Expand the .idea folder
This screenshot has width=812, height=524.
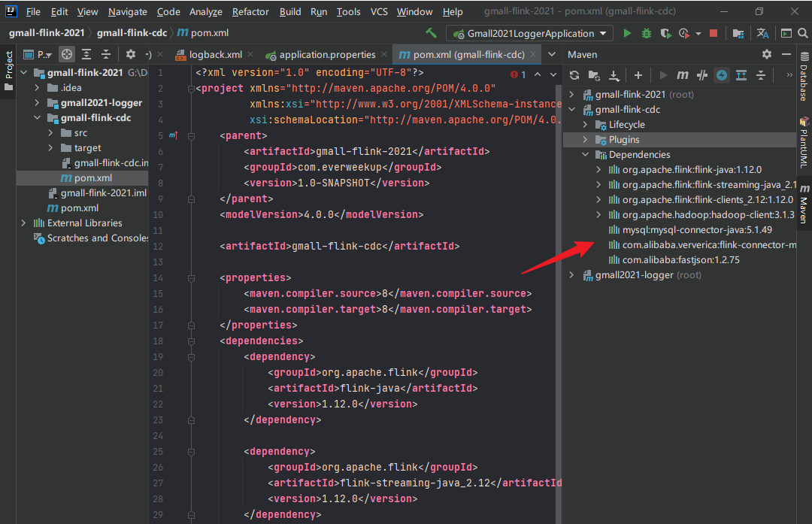(37, 87)
